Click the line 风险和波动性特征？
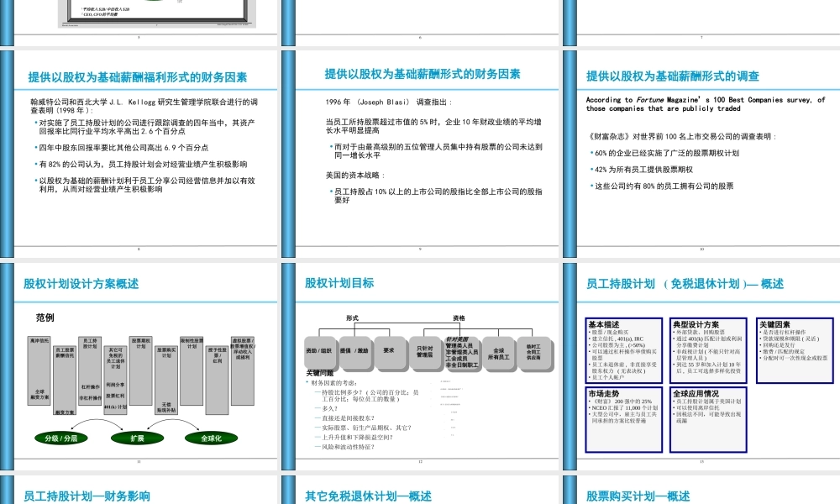 [345, 447]
